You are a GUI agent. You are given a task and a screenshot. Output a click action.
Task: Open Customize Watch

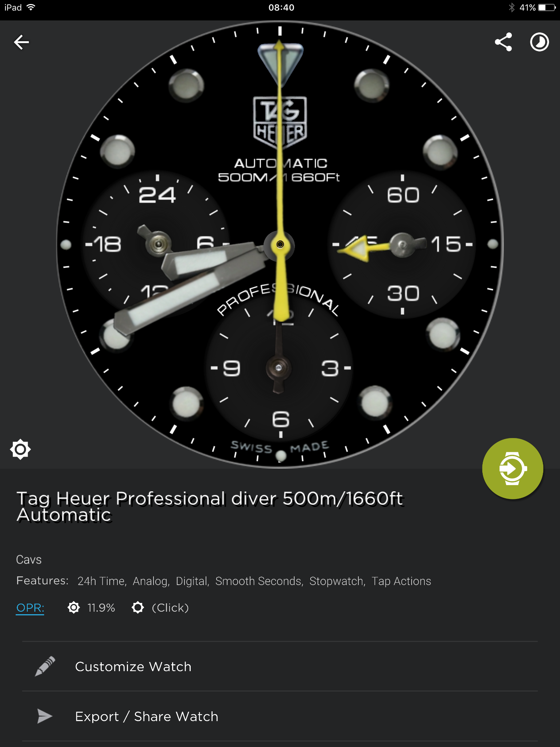(280, 666)
